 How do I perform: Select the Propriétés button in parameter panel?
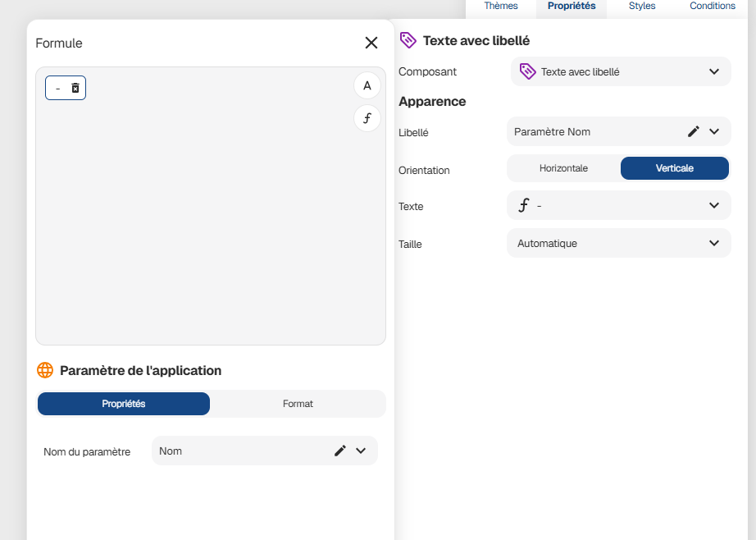pyautogui.click(x=124, y=404)
